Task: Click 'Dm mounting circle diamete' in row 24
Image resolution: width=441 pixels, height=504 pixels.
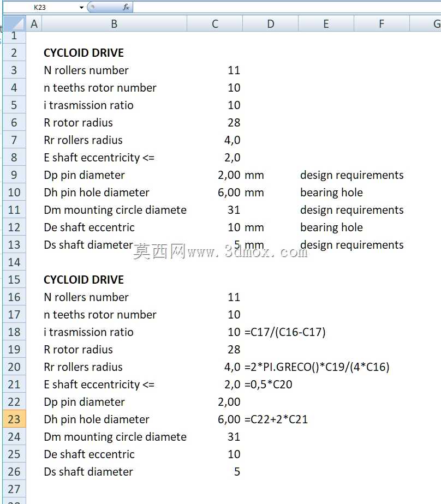Action: tap(115, 437)
